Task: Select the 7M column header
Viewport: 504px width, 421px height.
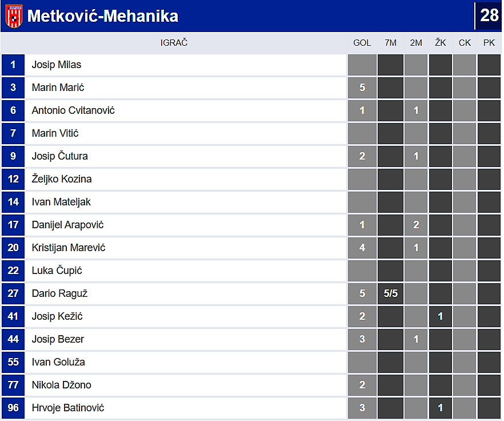Action: tap(391, 43)
